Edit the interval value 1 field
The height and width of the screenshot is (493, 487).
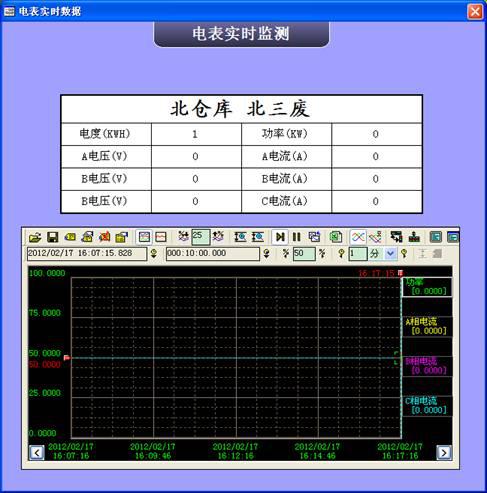click(358, 254)
